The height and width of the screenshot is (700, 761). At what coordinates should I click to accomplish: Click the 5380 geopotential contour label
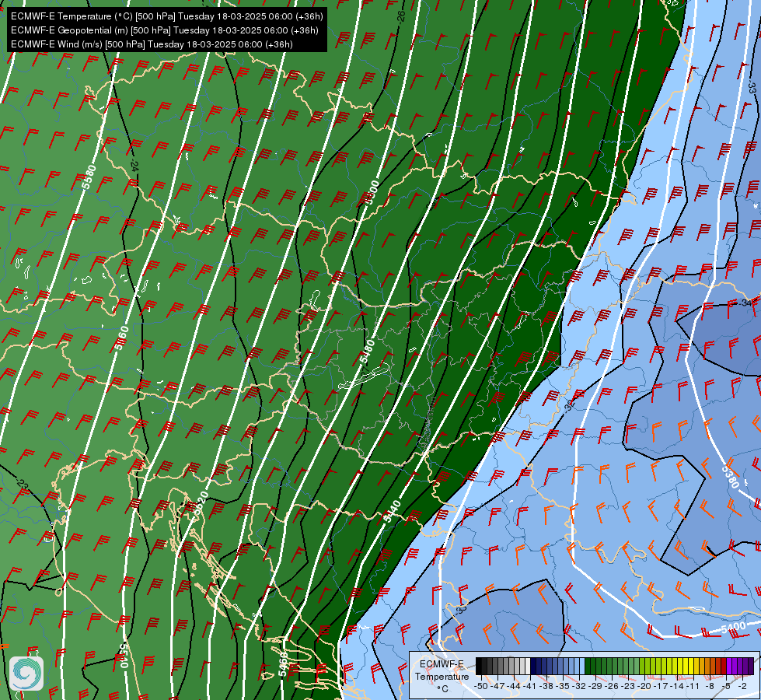point(730,476)
